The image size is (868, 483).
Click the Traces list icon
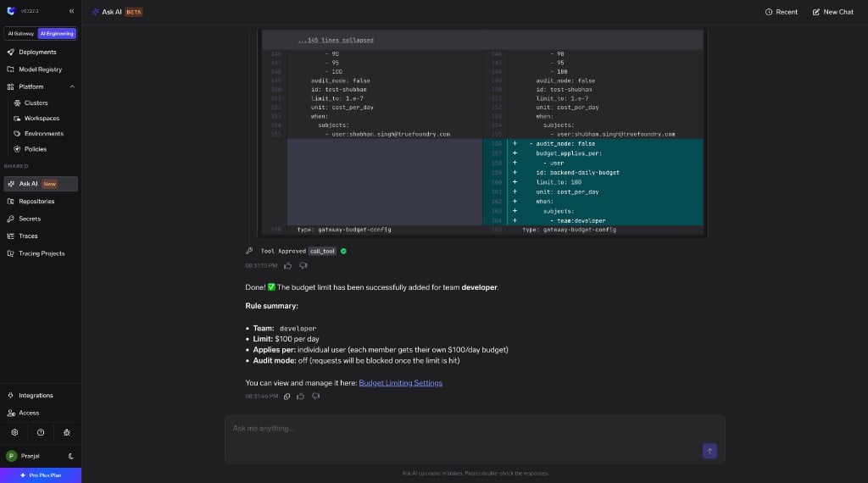[10, 236]
